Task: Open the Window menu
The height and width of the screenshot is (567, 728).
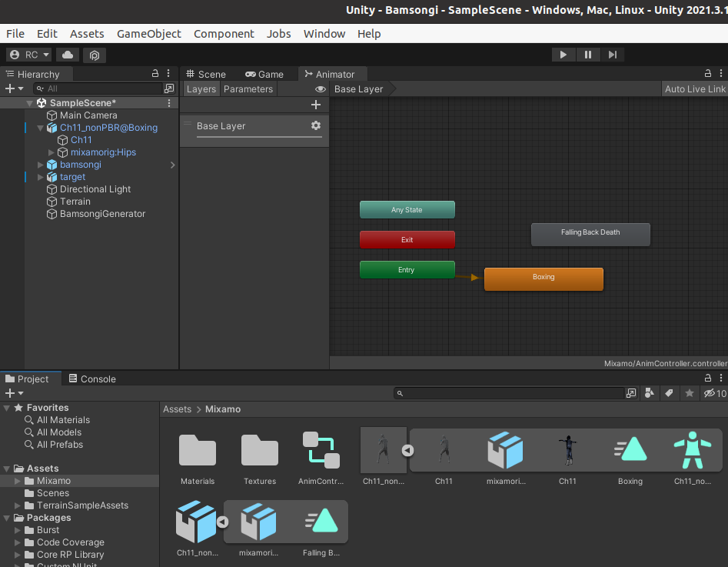Action: pyautogui.click(x=324, y=34)
